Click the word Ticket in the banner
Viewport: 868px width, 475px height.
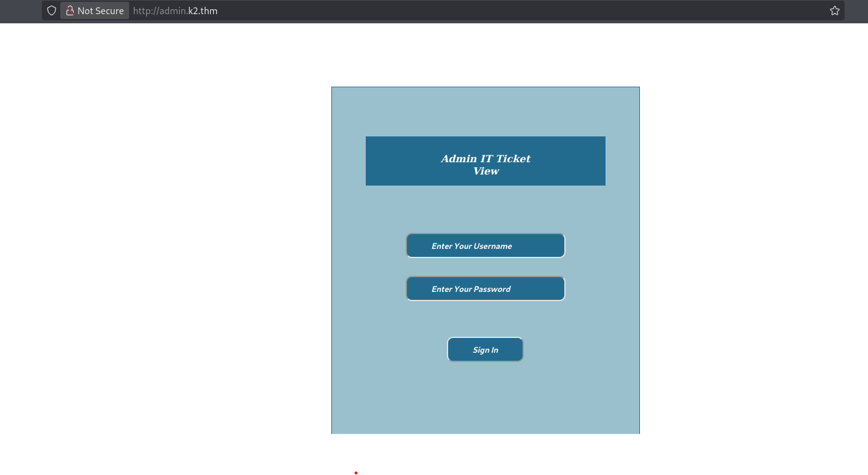click(x=513, y=159)
